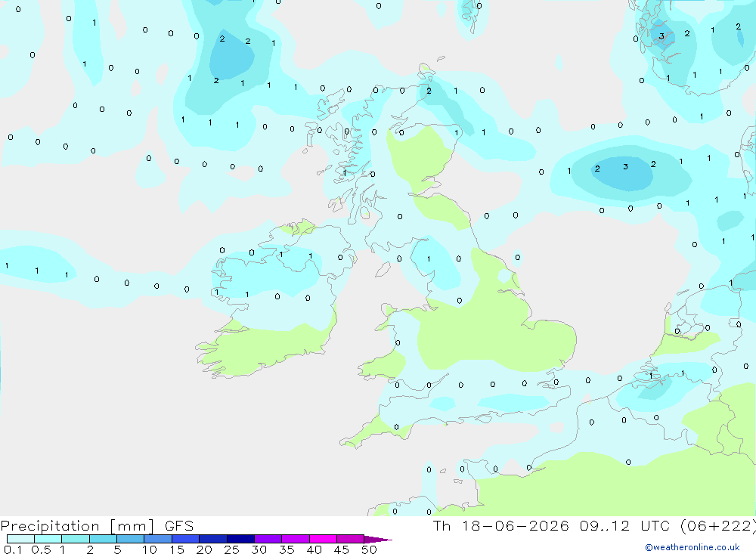Screen dimensions: 756x554
Task: Click the weatheronline.co.uk link
Action: point(692,547)
